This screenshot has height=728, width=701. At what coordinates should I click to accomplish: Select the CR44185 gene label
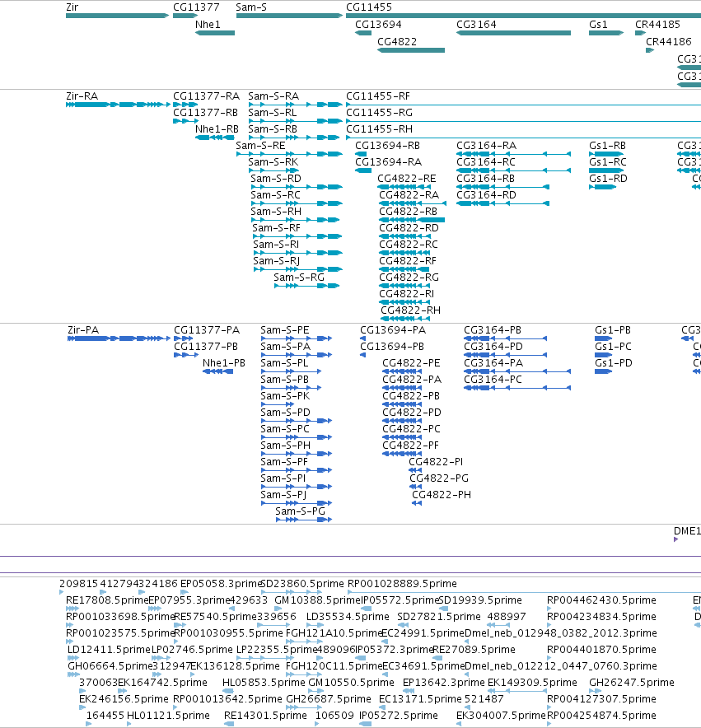tap(657, 24)
